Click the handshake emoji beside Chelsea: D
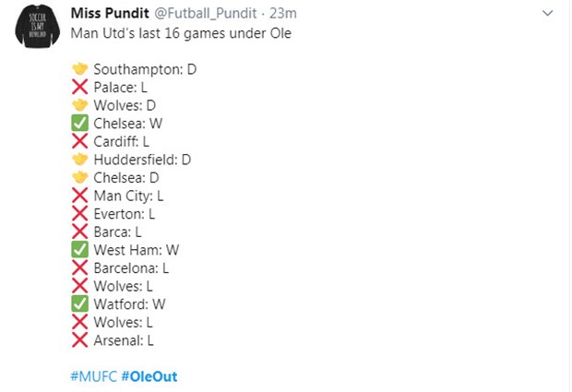572x392 pixels. (x=80, y=178)
